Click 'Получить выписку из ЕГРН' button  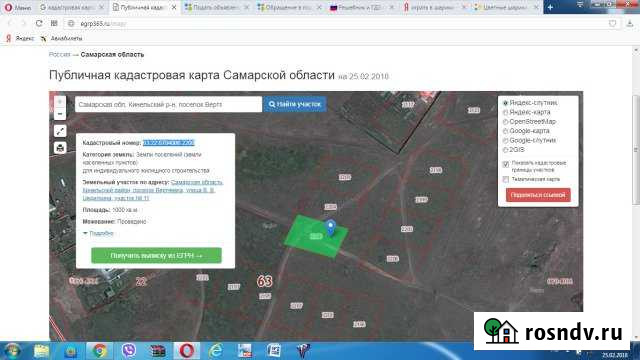click(x=156, y=256)
